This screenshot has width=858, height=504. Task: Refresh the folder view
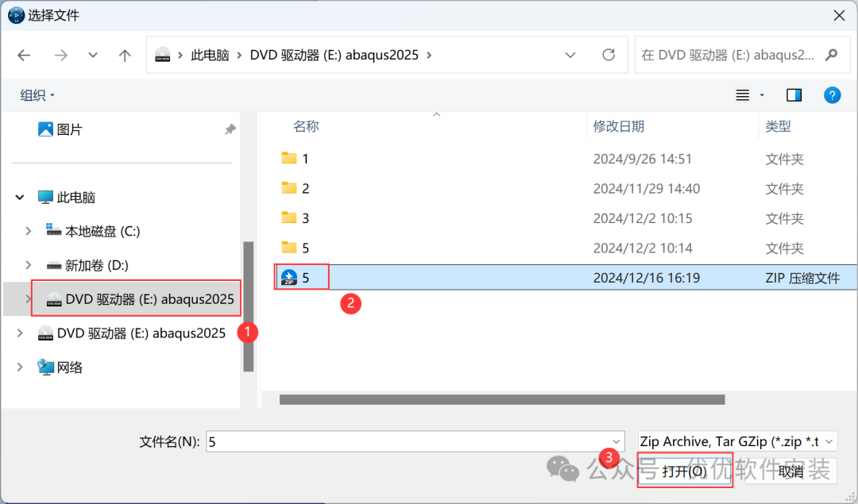[x=608, y=55]
